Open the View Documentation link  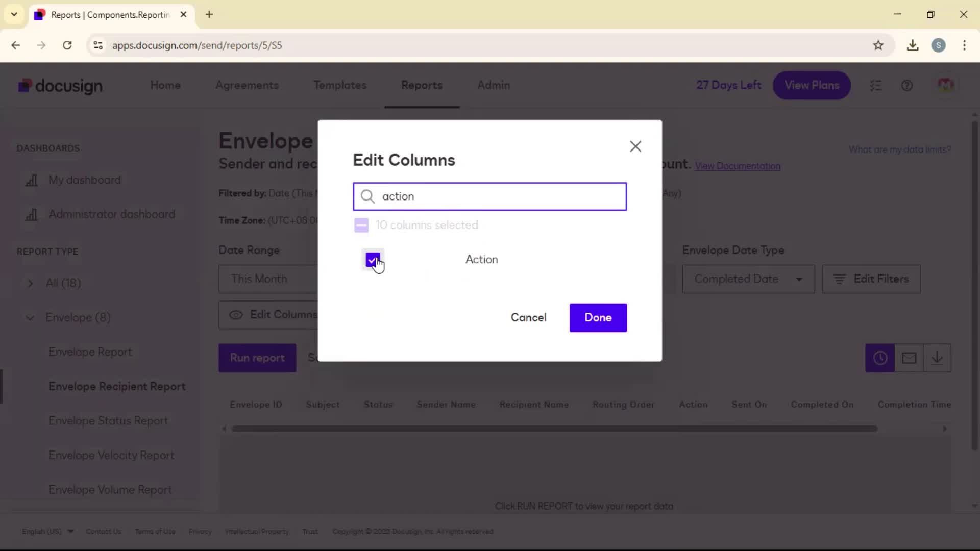738,166
